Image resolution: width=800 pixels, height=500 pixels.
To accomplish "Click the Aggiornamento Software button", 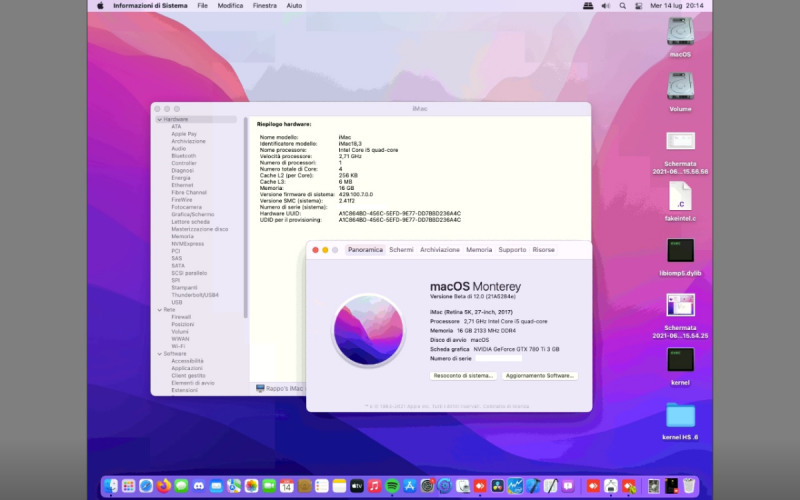I will [x=540, y=376].
